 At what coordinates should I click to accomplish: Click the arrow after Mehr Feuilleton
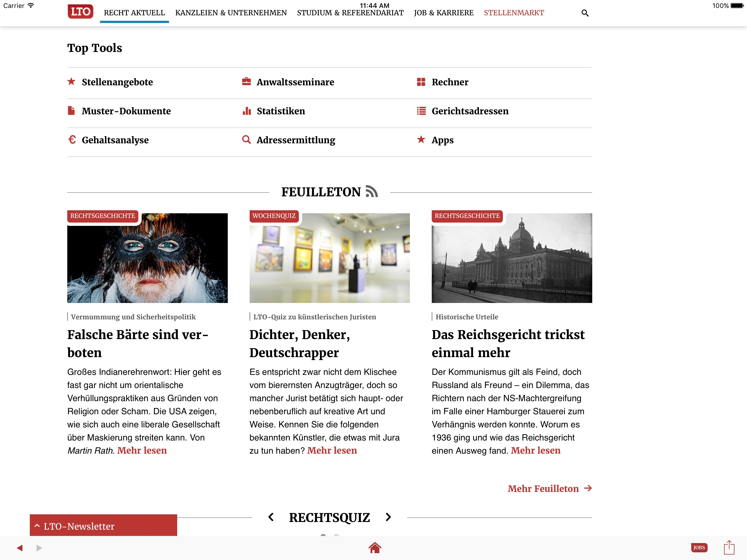point(588,488)
